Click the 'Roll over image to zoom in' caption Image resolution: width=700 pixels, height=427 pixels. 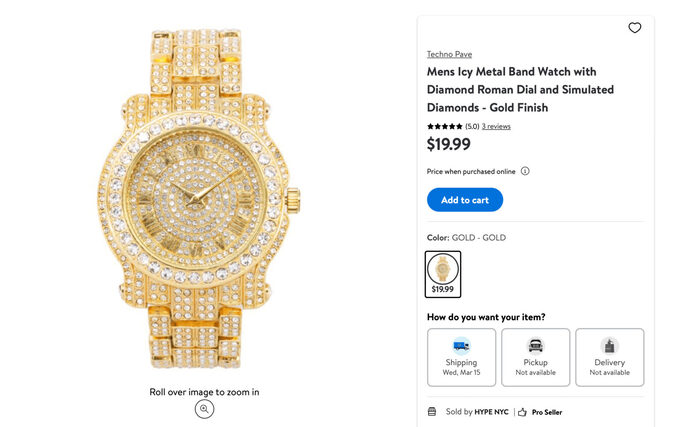pyautogui.click(x=204, y=392)
